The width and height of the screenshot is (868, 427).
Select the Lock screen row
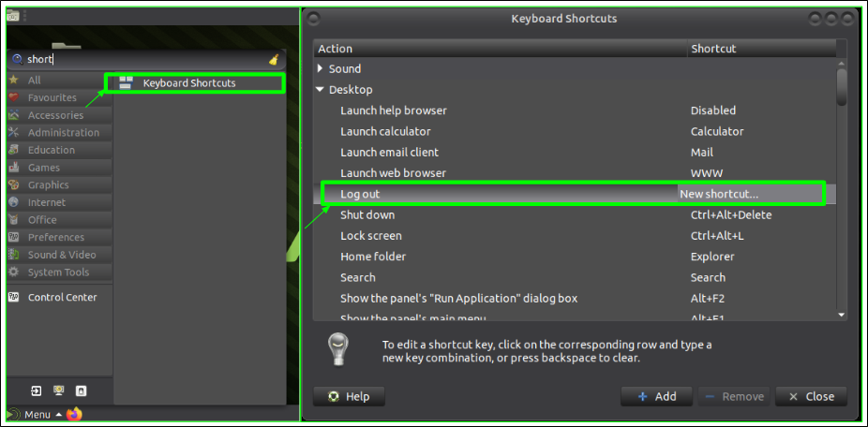[575, 236]
